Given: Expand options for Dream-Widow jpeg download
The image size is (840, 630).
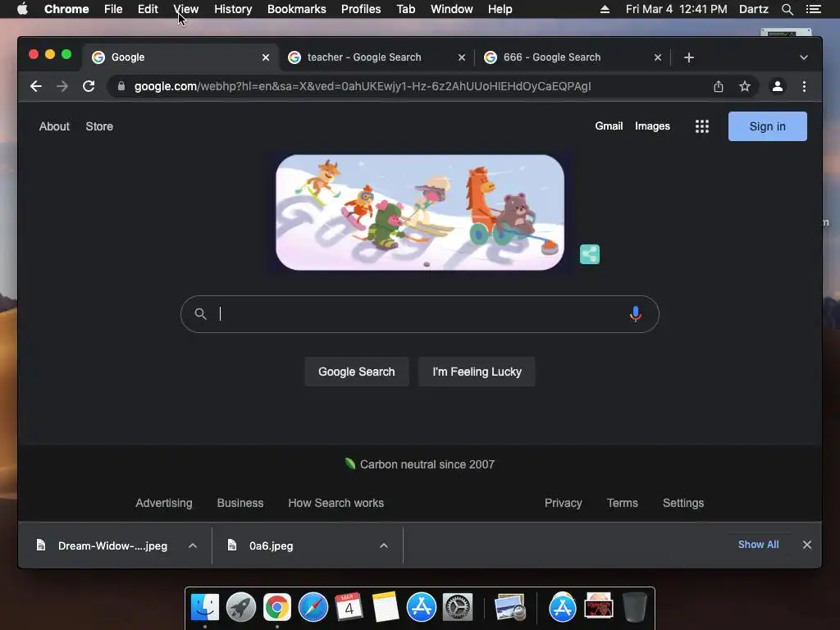Looking at the screenshot, I should [x=193, y=546].
